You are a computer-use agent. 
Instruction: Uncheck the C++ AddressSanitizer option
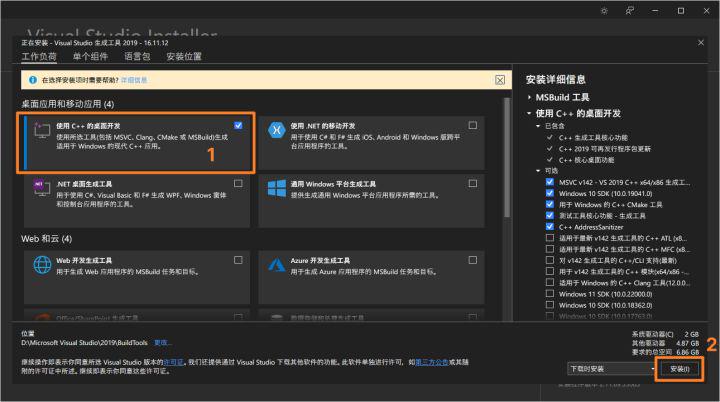point(550,226)
